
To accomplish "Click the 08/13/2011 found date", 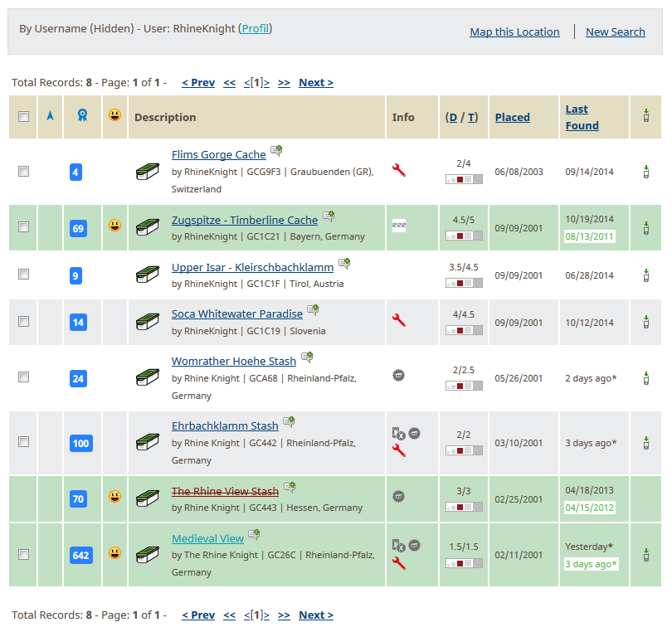I will pos(589,236).
